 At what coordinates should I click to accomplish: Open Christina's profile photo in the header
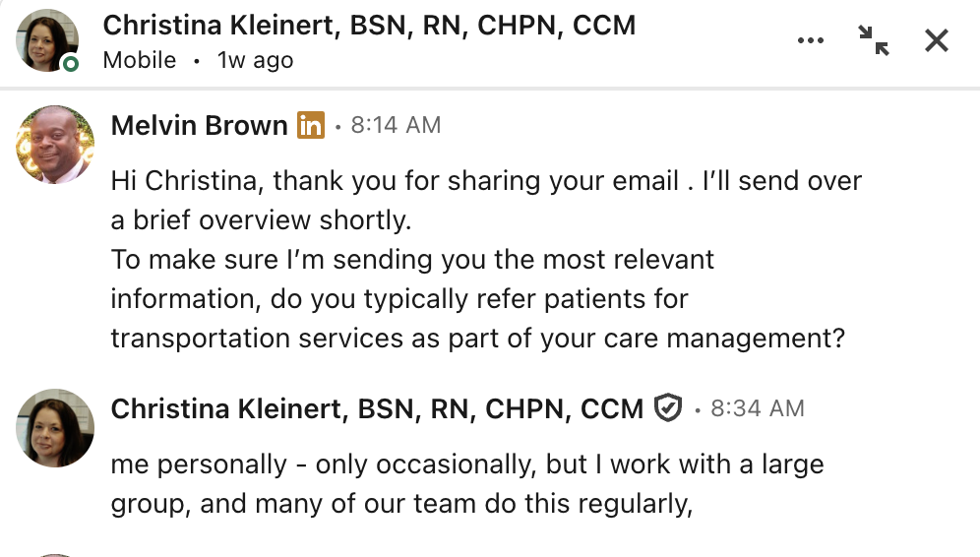(47, 39)
